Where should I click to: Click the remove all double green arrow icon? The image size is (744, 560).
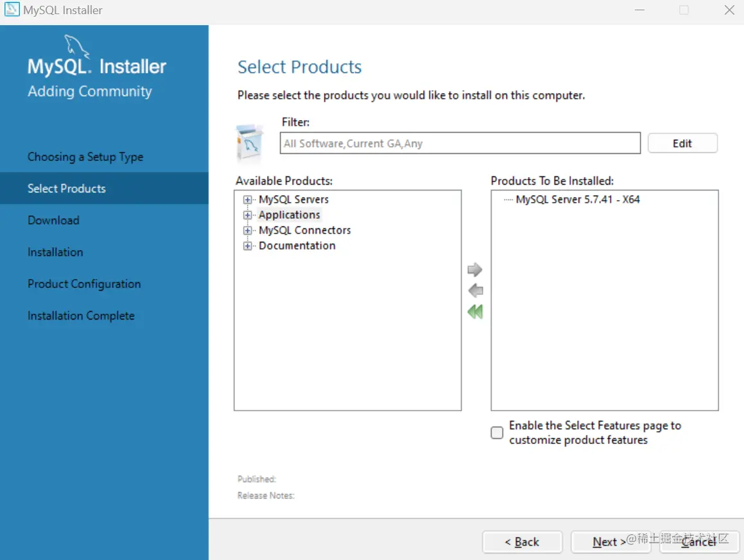click(475, 312)
